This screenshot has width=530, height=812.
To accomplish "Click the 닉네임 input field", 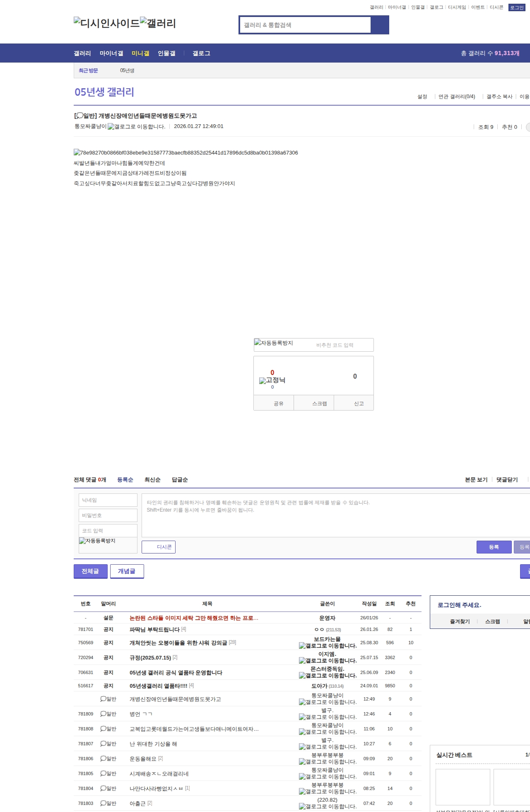I will [108, 500].
